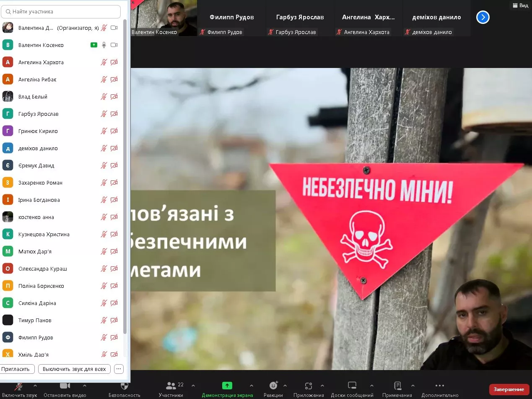Open the Apps icon in toolbar

tap(309, 386)
